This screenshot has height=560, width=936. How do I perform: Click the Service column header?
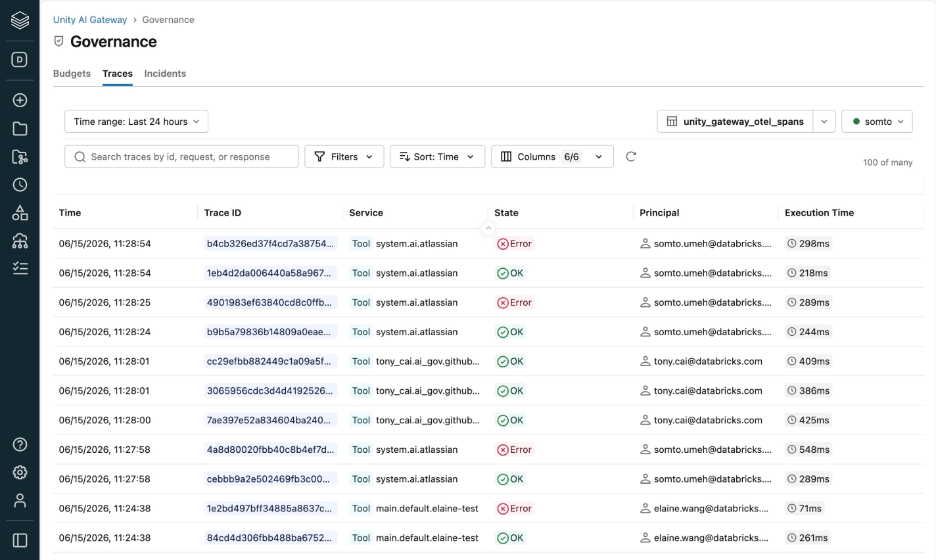(x=366, y=213)
